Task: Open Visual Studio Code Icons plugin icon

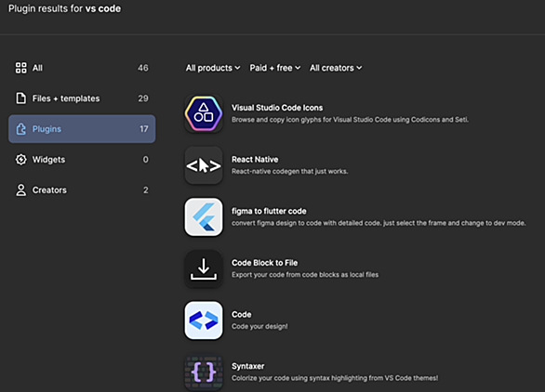Action: pyautogui.click(x=204, y=113)
